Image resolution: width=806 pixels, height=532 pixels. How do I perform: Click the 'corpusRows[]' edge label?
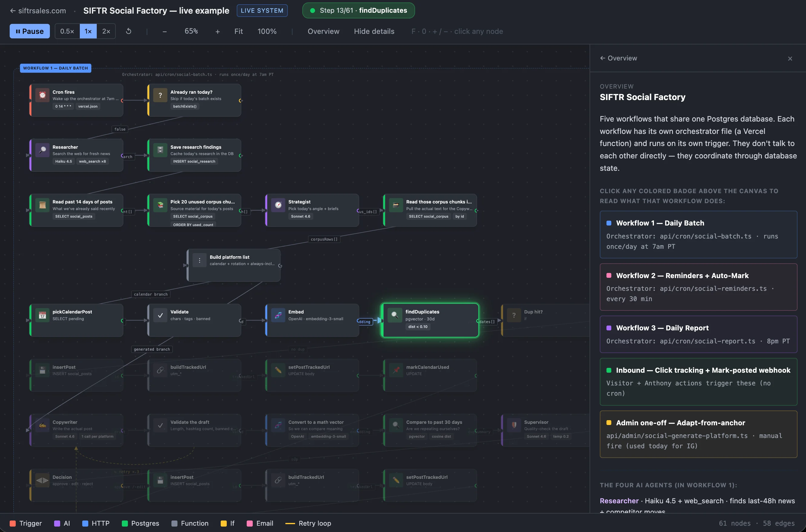(324, 239)
